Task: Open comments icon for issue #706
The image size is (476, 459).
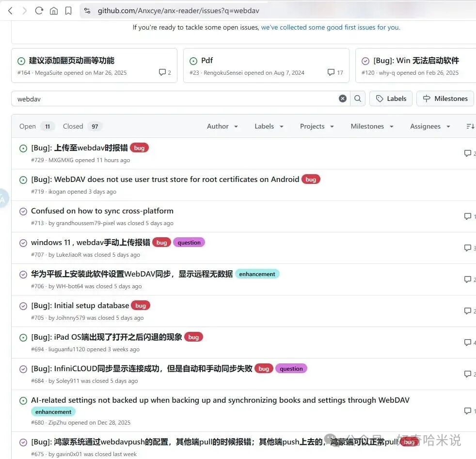Action: pos(468,279)
